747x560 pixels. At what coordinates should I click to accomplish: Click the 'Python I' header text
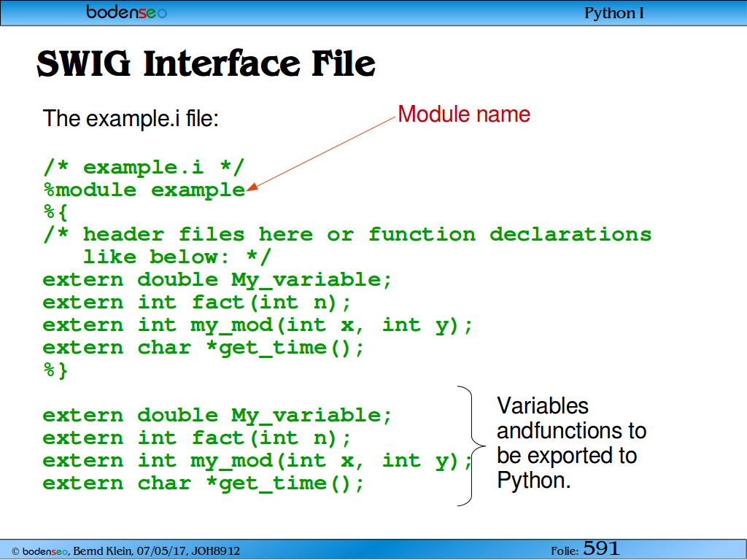(614, 13)
